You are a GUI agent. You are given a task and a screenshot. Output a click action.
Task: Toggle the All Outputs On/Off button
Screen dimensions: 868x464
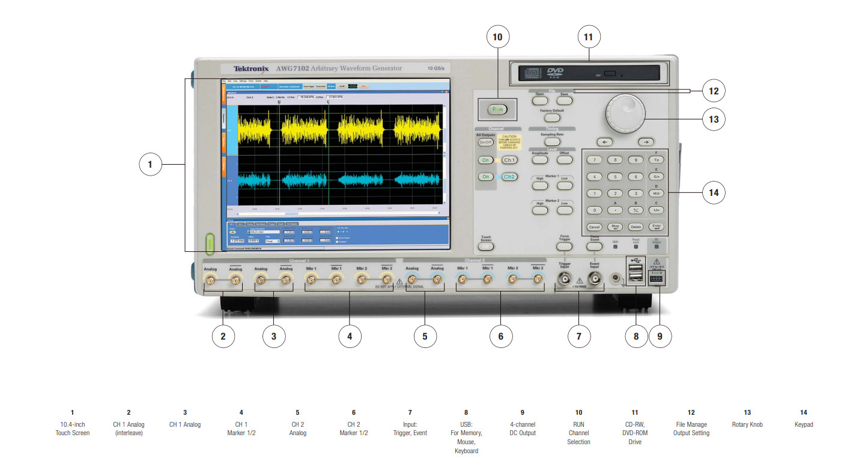[x=485, y=142]
